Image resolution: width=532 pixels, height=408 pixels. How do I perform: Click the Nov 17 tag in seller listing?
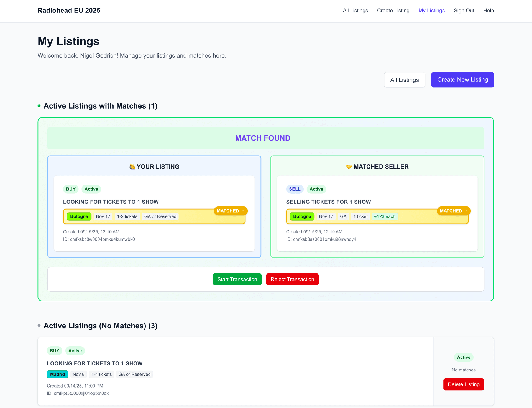pyautogui.click(x=326, y=216)
